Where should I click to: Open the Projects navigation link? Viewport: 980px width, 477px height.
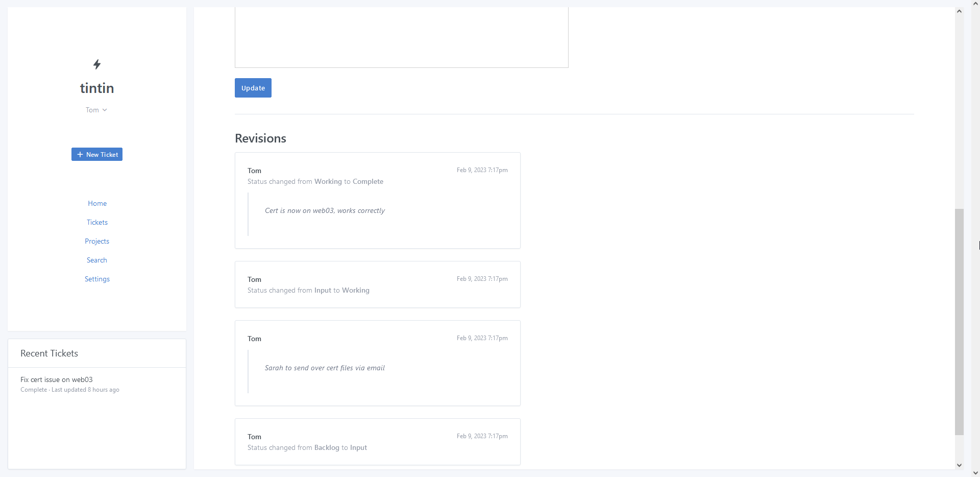[97, 241]
